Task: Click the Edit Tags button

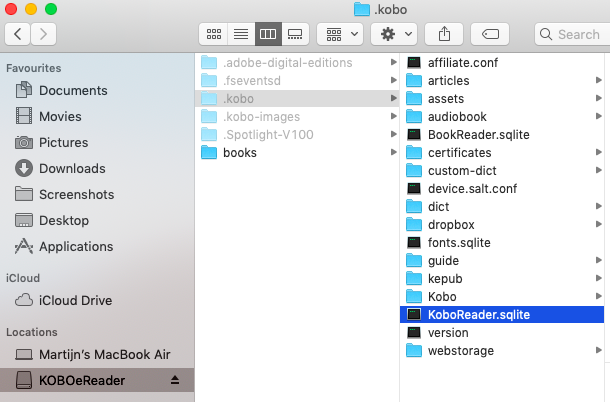Action: (x=490, y=34)
